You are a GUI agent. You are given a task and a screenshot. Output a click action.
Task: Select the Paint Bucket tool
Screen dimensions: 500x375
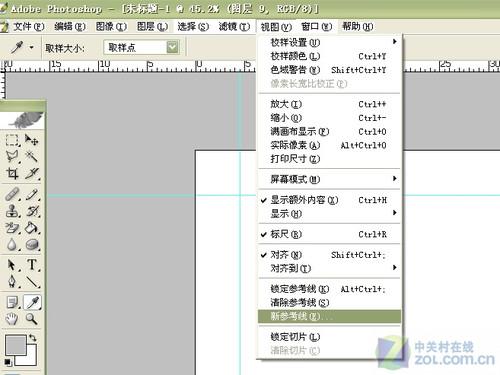(32, 228)
